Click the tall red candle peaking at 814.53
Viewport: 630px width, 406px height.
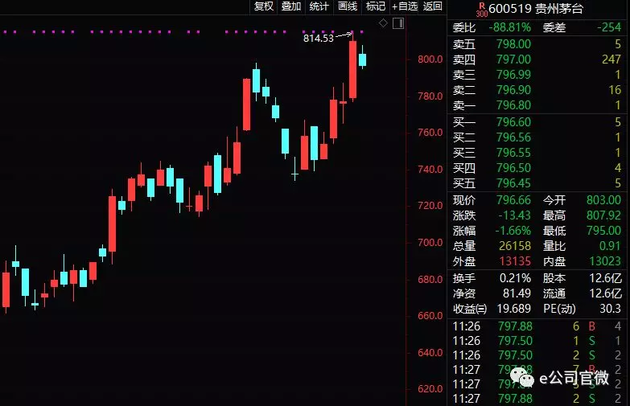pyautogui.click(x=352, y=69)
